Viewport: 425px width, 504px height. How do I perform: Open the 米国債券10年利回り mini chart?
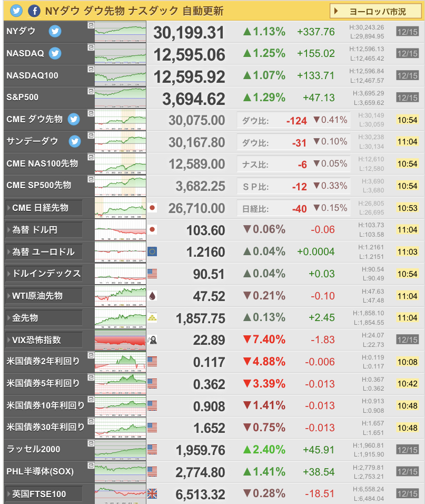[121, 405]
